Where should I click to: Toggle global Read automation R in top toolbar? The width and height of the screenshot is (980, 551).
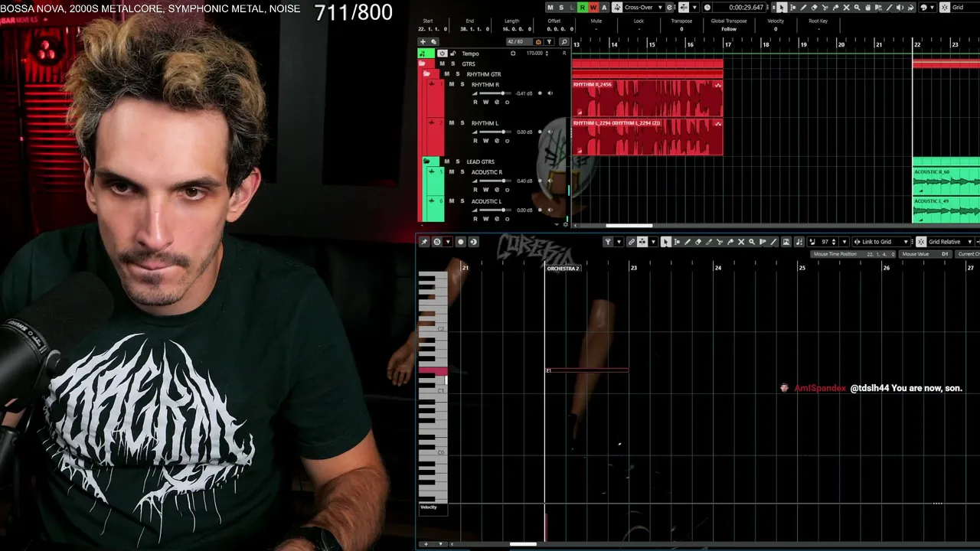[582, 8]
